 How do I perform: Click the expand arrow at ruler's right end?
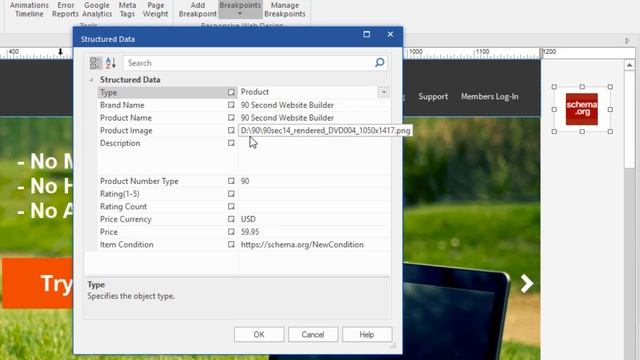(627, 41)
